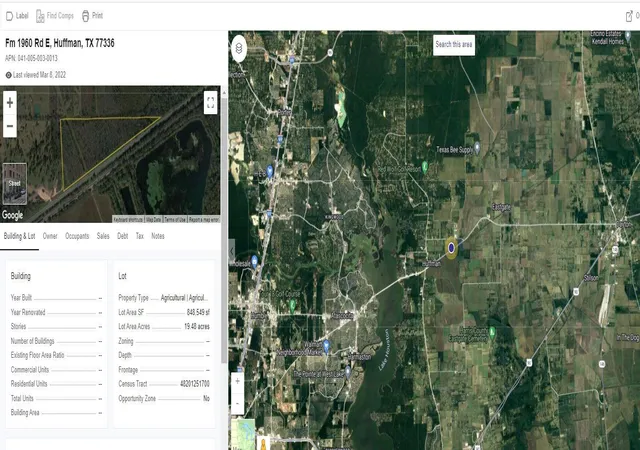Select the Lot Area SF value 848,549 sf
Viewport: 640px width, 450px height.
198,312
